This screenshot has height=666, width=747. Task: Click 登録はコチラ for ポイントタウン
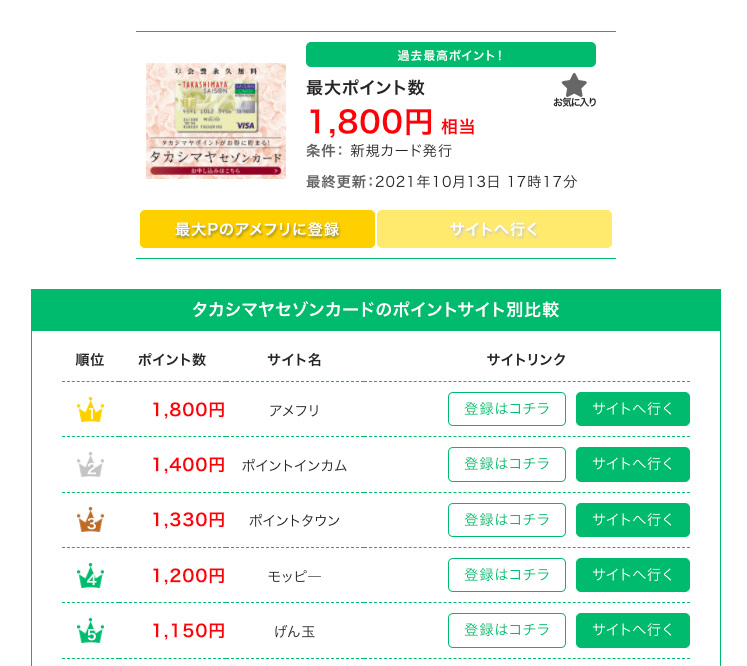[x=507, y=520]
